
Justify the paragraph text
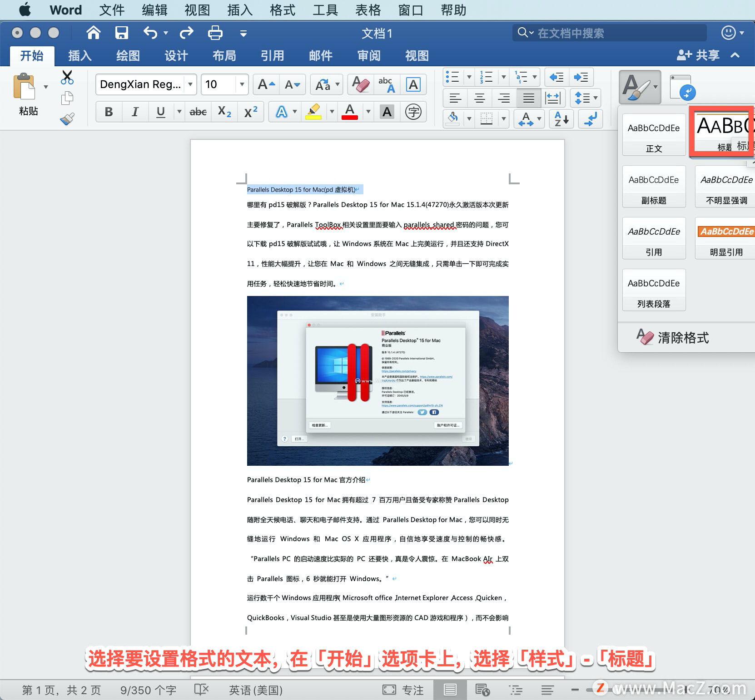pyautogui.click(x=528, y=98)
